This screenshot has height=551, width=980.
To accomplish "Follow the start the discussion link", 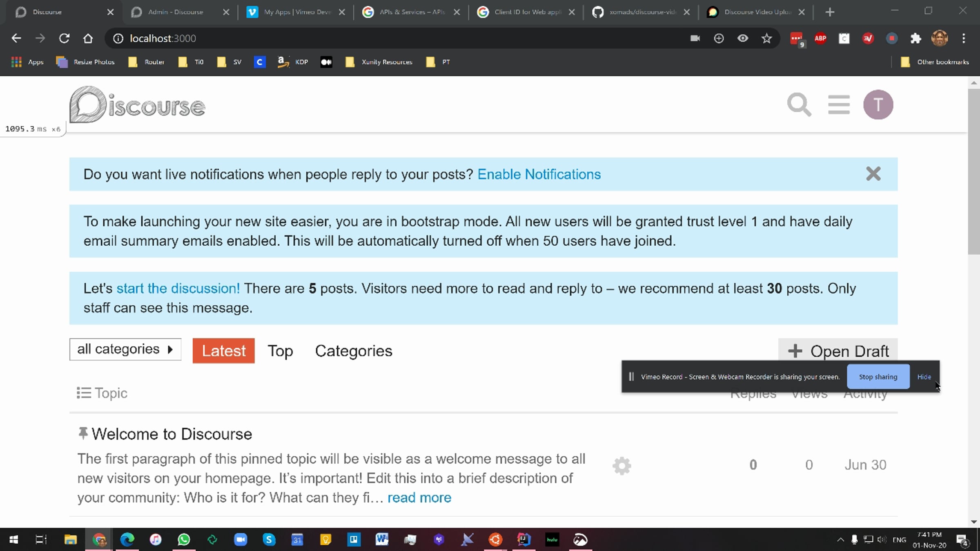I will [178, 289].
